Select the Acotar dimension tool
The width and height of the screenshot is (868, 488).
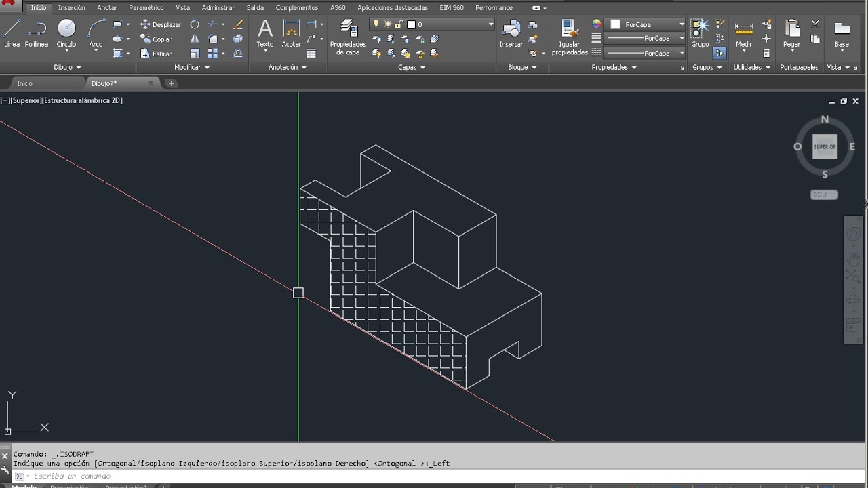[292, 34]
